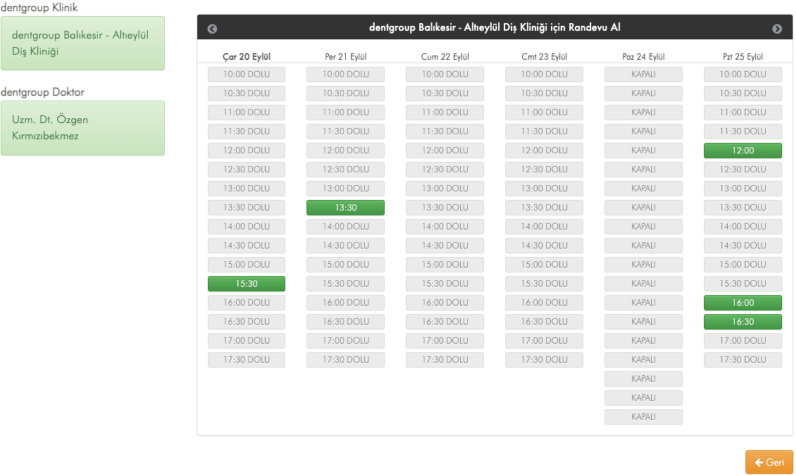Click the Per 21 Eylül column header

tap(345, 57)
